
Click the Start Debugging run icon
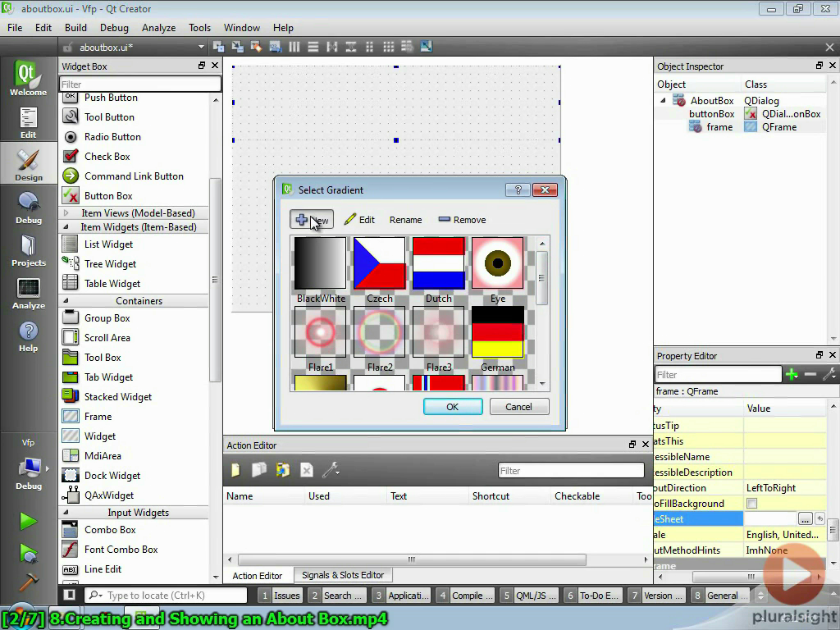click(x=28, y=553)
